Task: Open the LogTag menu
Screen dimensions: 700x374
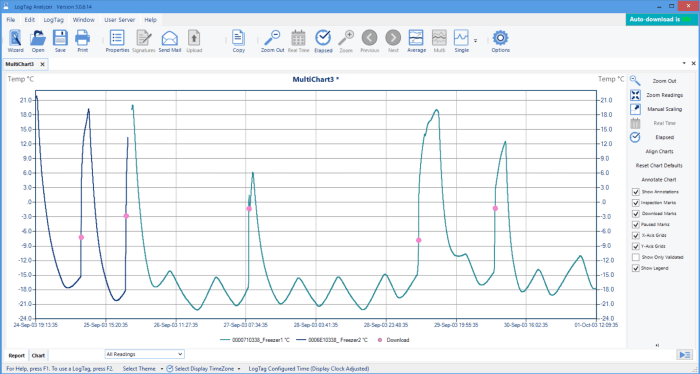Action: pyautogui.click(x=54, y=20)
